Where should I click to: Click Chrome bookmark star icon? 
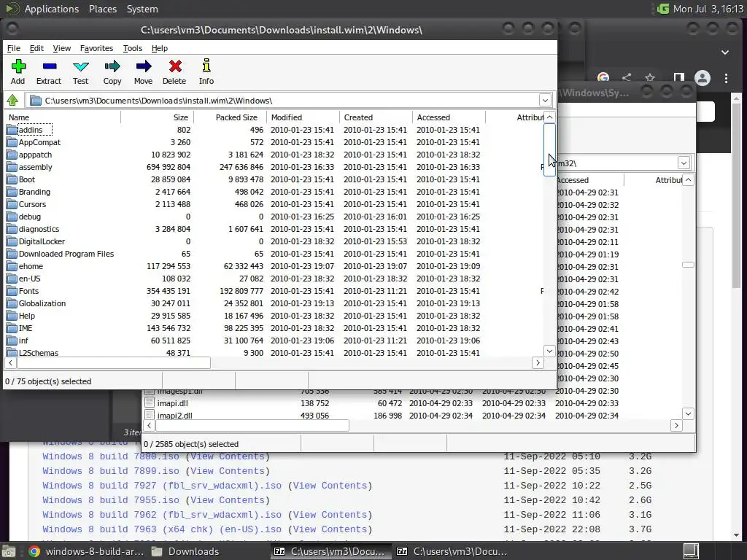tap(650, 77)
